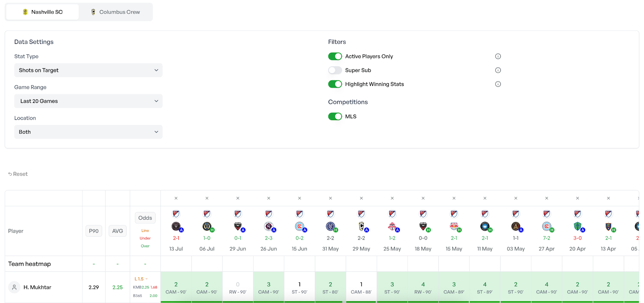Click info icon beside Active Players Only
644x303 pixels.
tap(498, 56)
